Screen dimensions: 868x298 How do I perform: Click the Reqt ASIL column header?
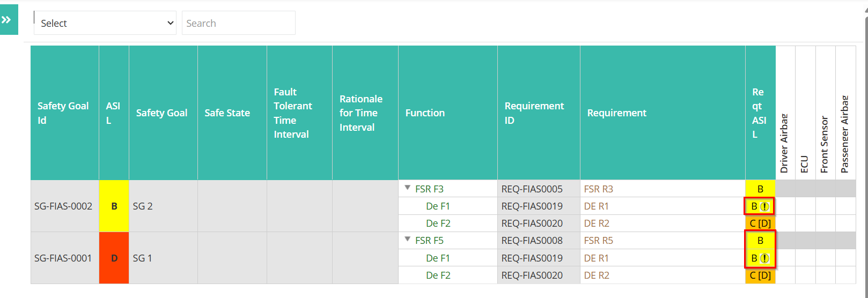[x=760, y=113]
